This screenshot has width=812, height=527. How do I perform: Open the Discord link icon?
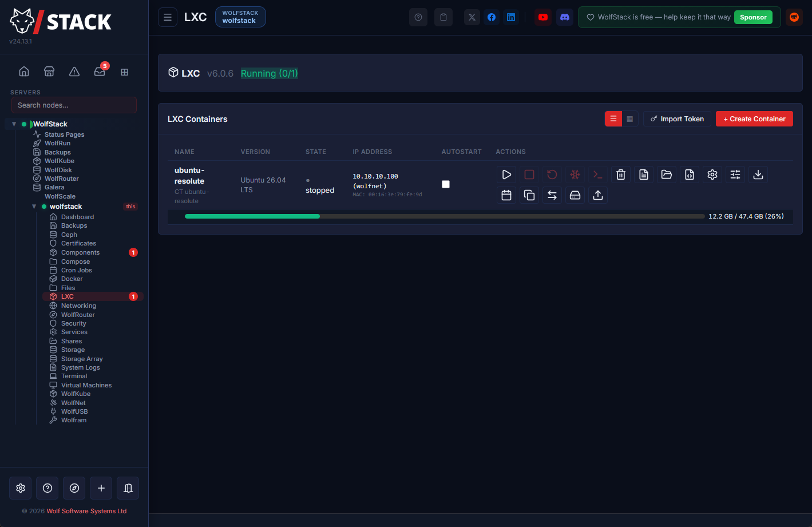point(565,17)
